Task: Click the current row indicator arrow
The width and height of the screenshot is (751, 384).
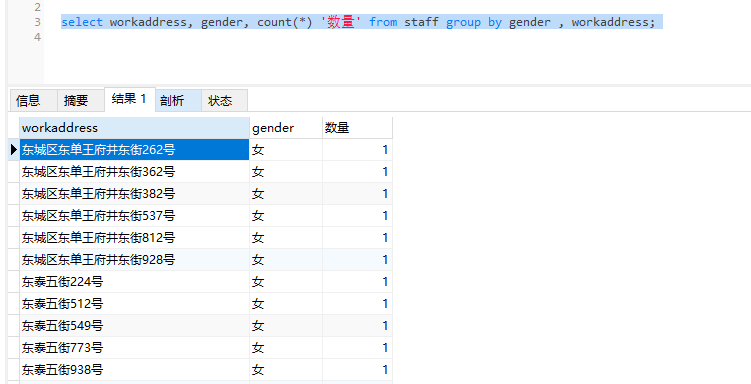Action: coord(13,150)
